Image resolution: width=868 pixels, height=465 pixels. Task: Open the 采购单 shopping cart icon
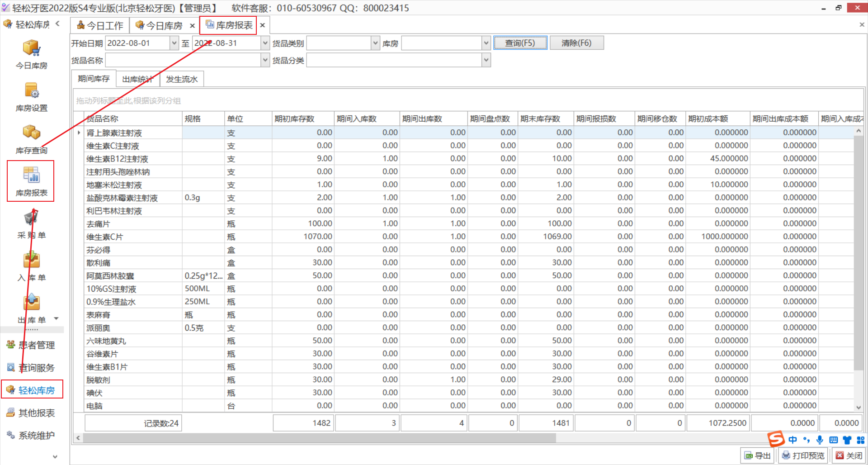pos(32,224)
